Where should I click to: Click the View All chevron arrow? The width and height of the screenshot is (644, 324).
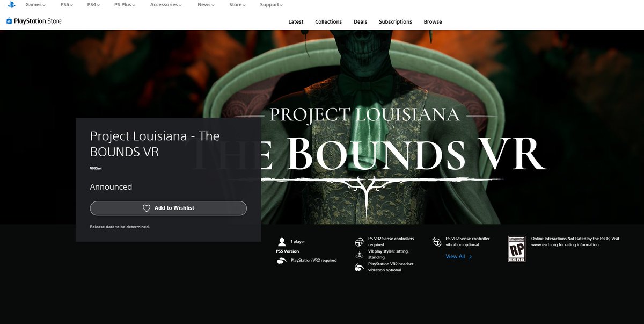[471, 257]
